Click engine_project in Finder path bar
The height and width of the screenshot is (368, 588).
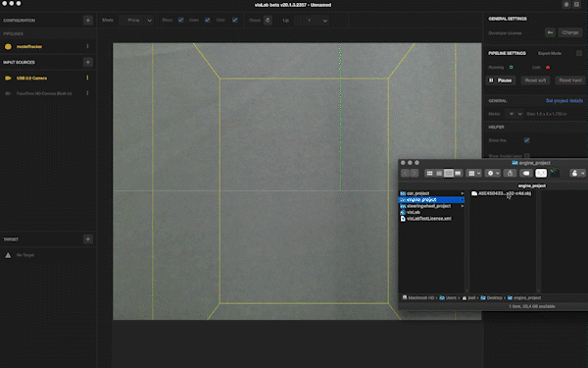[x=524, y=297]
